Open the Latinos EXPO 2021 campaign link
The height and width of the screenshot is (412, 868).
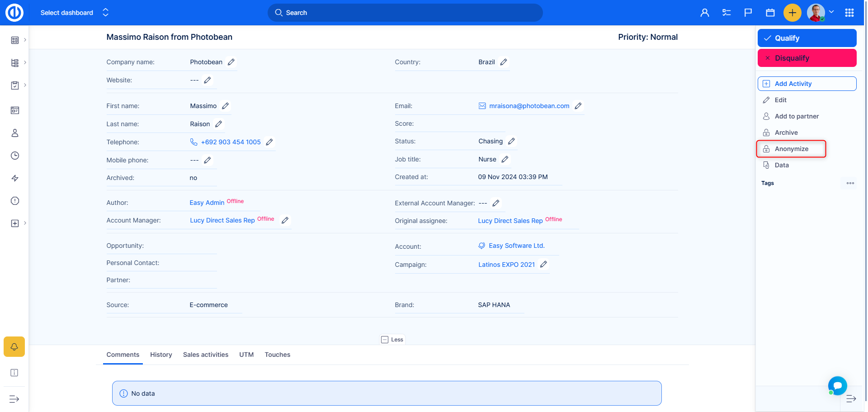tap(506, 265)
